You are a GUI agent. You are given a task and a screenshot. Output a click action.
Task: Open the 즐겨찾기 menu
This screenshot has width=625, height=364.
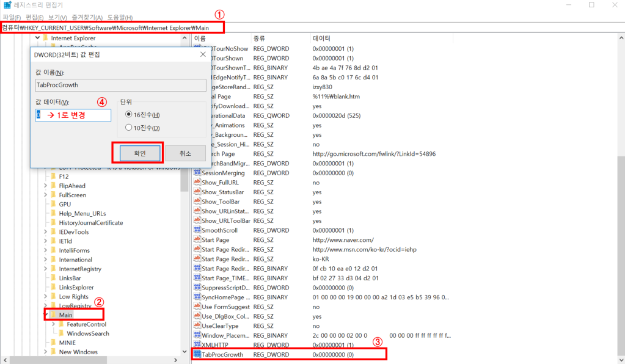pyautogui.click(x=87, y=17)
